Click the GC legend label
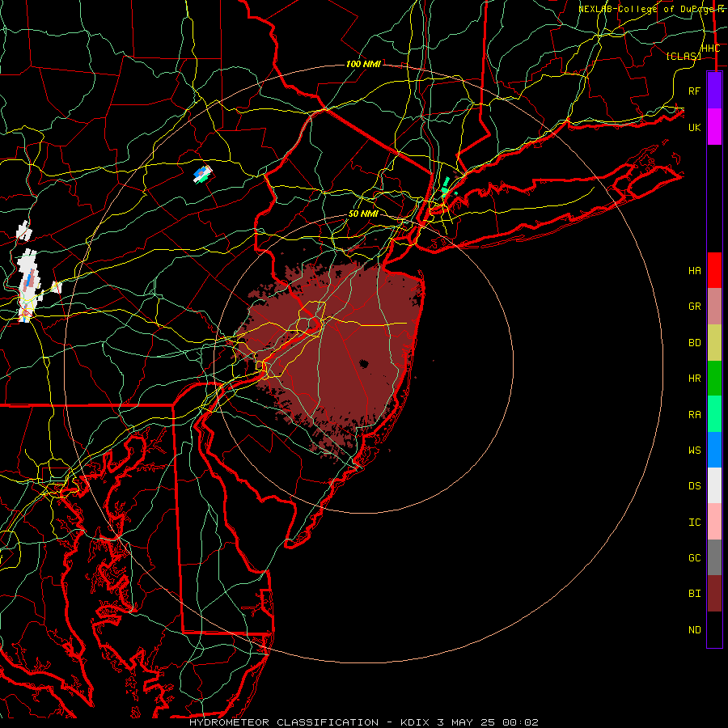The image size is (728, 728). click(695, 558)
